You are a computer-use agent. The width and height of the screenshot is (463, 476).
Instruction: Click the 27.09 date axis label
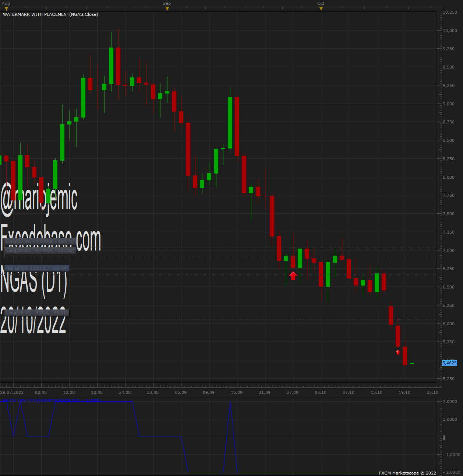coord(293,392)
